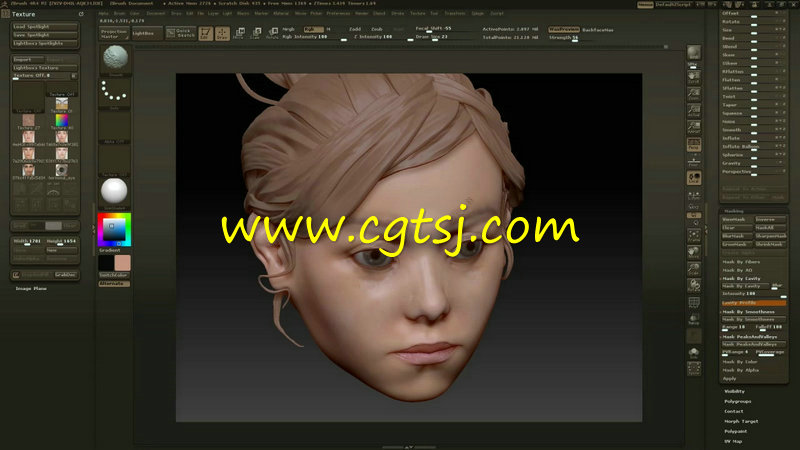
Task: Click the AAHalf icon
Action: [693, 127]
